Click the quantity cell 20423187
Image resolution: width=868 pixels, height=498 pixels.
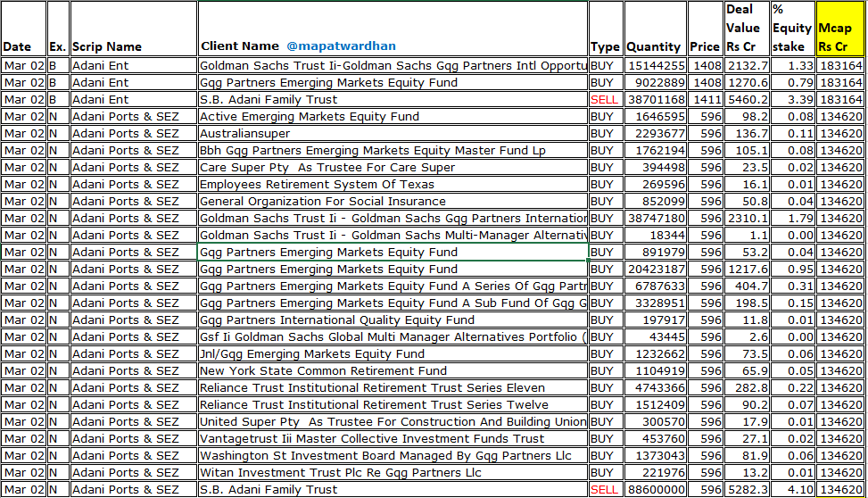656,270
